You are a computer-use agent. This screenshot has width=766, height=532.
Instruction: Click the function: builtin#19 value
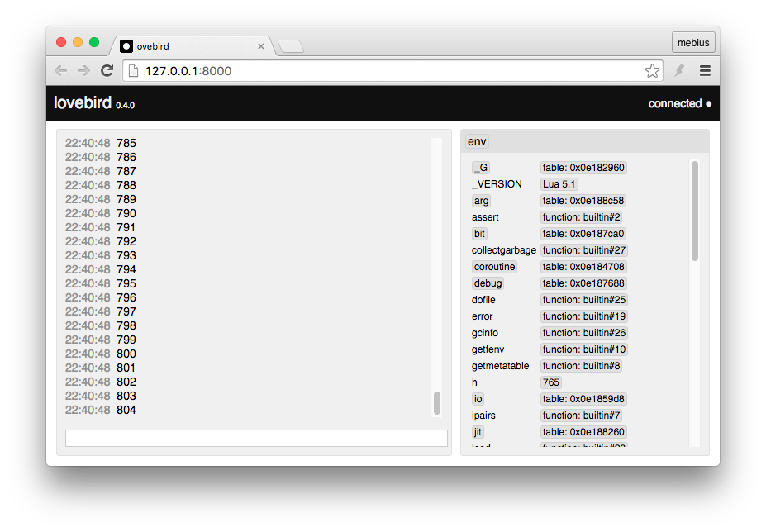point(583,316)
